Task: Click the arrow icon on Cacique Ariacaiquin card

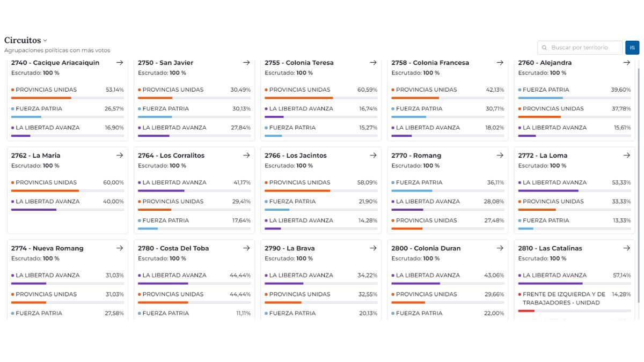Action: (x=120, y=63)
